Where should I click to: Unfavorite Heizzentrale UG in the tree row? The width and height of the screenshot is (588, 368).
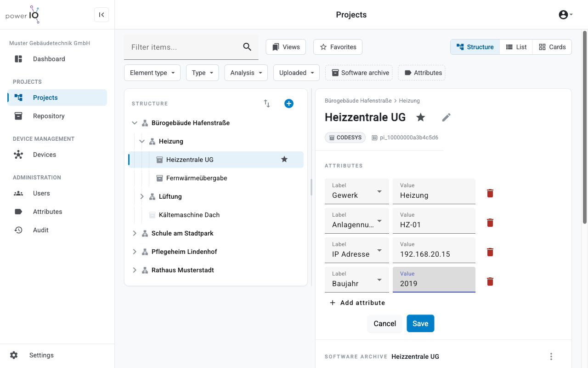point(284,160)
